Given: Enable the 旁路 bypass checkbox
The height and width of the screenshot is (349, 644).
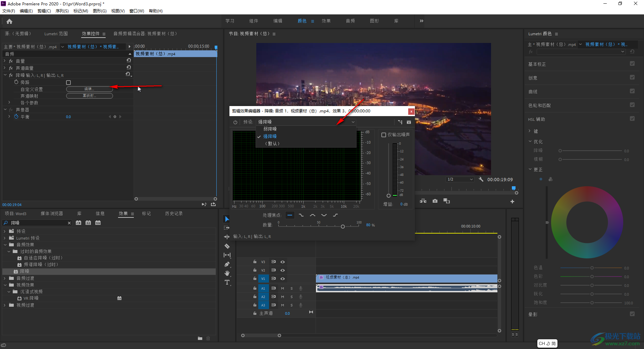Looking at the screenshot, I should tap(68, 82).
